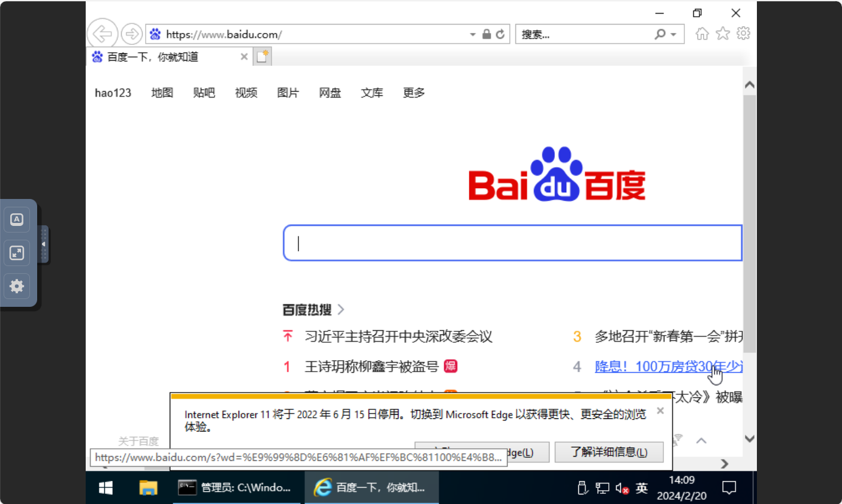Click the remote toolbar settings gear

click(x=17, y=286)
